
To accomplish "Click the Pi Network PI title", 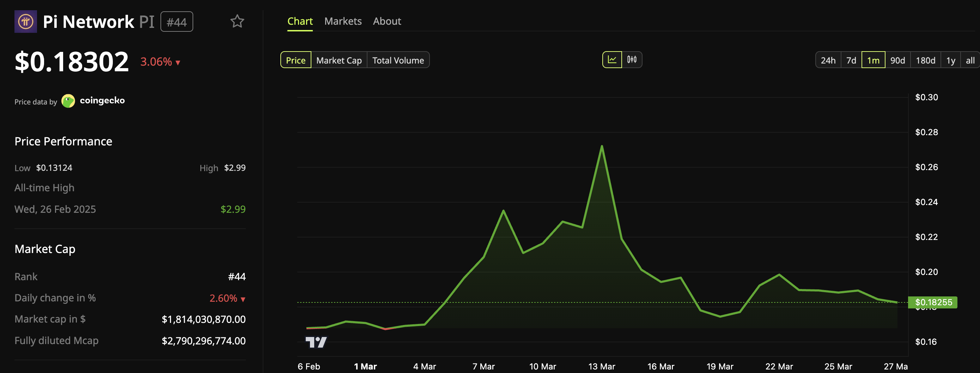I will pos(98,22).
